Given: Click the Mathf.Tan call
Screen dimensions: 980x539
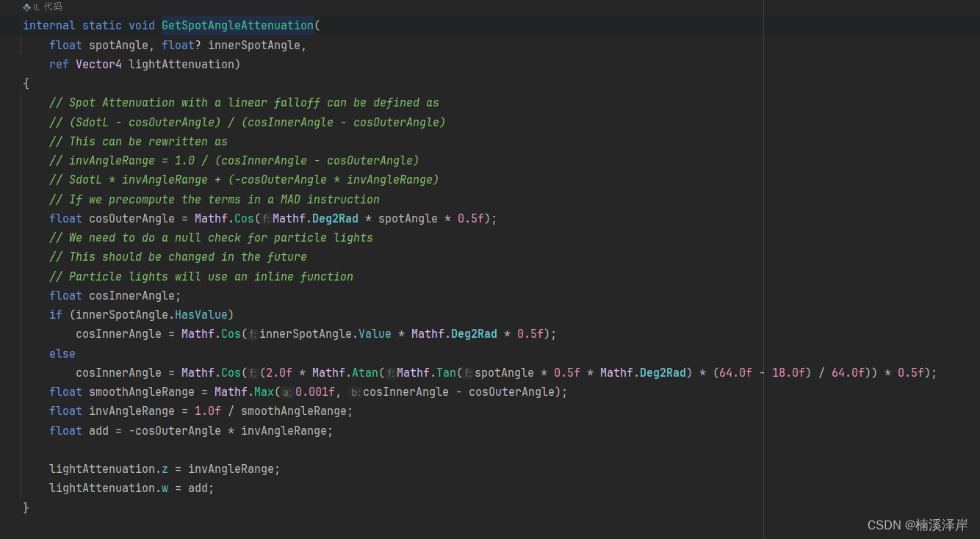Looking at the screenshot, I should [x=427, y=373].
